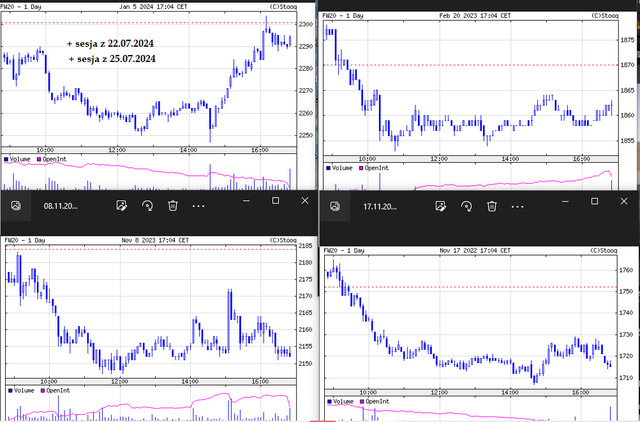
Task: Click the '(C)Stooq' label on Nov 8 chart
Action: point(283,240)
